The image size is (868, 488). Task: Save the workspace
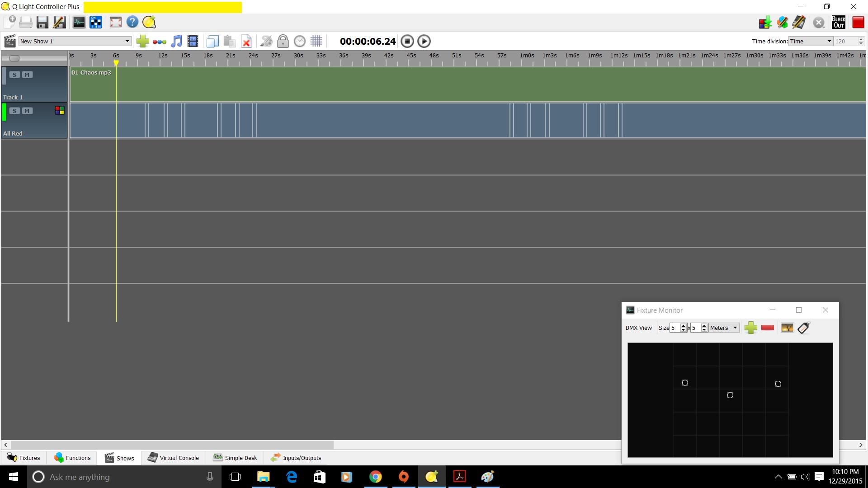click(42, 22)
